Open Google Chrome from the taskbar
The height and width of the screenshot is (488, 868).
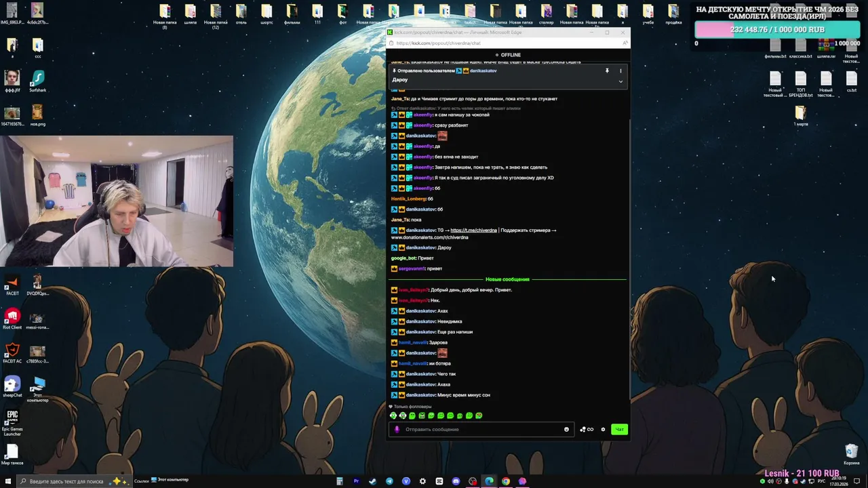pyautogui.click(x=506, y=481)
